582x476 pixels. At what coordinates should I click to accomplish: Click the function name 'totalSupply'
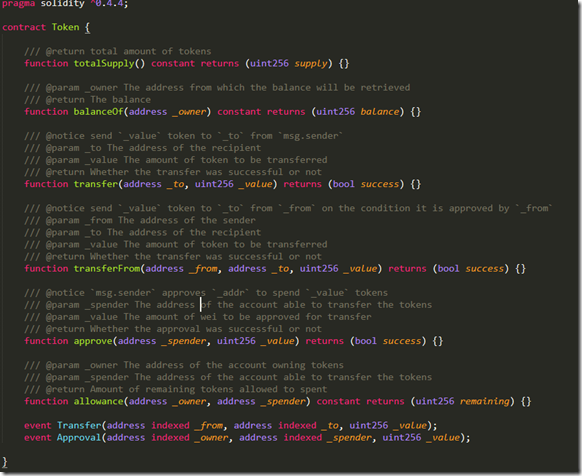(104, 63)
